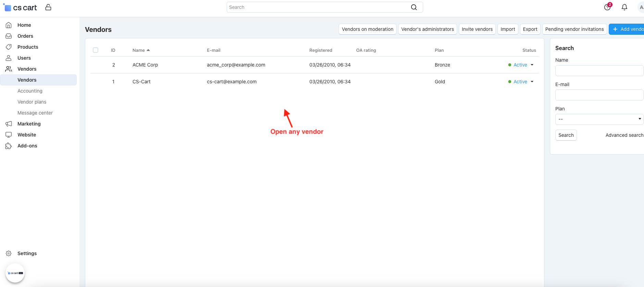
Task: Click the Users person icon in sidebar
Action: pyautogui.click(x=9, y=58)
